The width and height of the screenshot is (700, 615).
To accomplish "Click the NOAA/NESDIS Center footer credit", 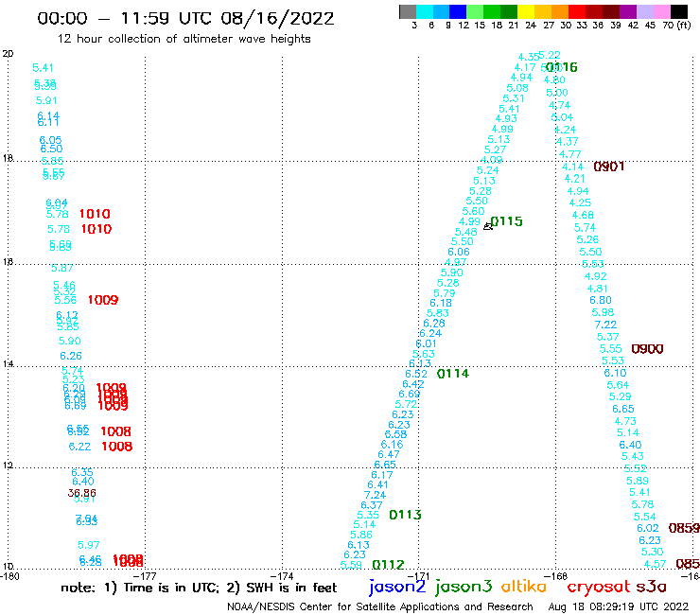I will tap(380, 606).
